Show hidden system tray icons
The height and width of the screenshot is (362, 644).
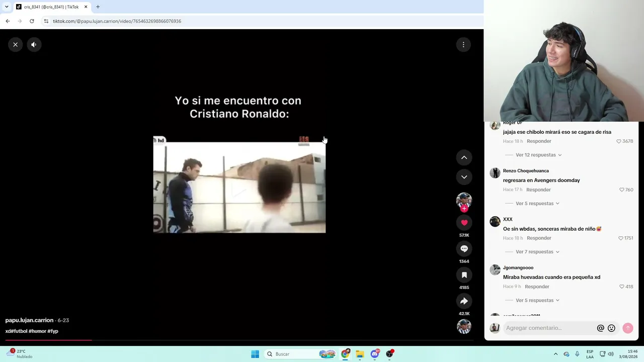tap(555, 354)
